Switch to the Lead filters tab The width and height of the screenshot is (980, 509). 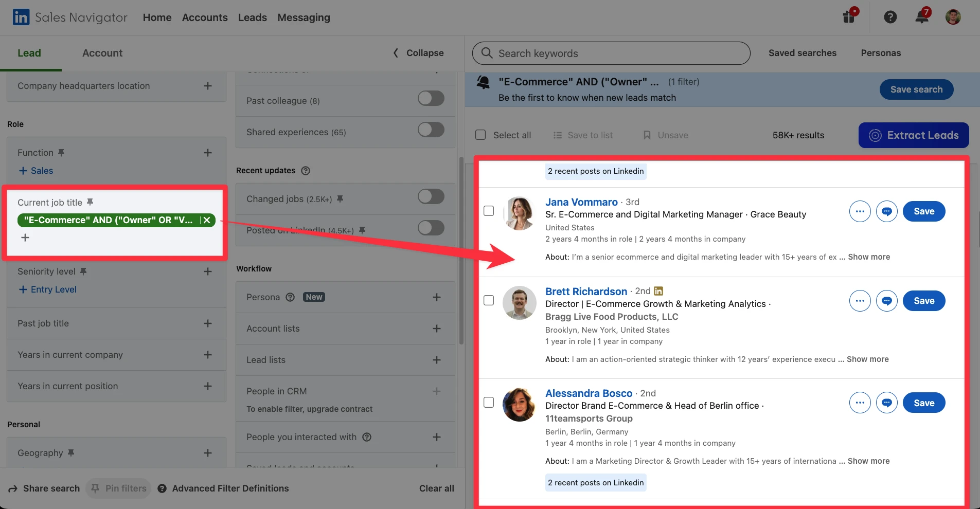(29, 53)
